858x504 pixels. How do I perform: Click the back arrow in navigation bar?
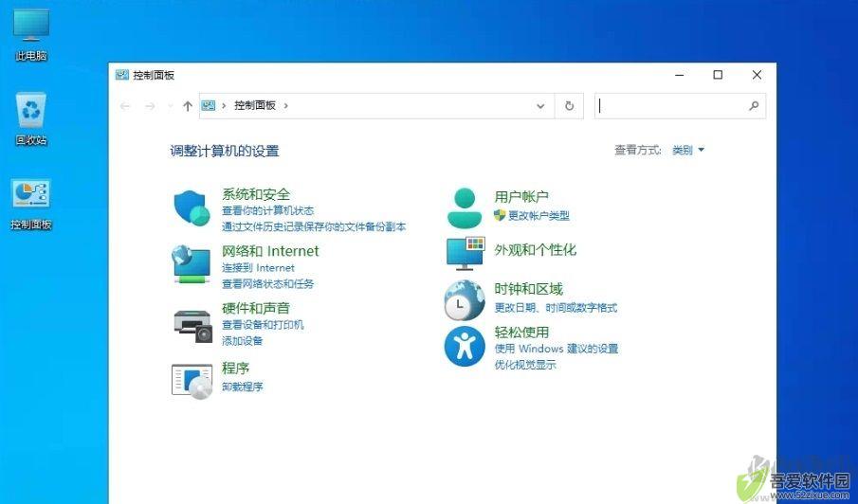(x=125, y=106)
